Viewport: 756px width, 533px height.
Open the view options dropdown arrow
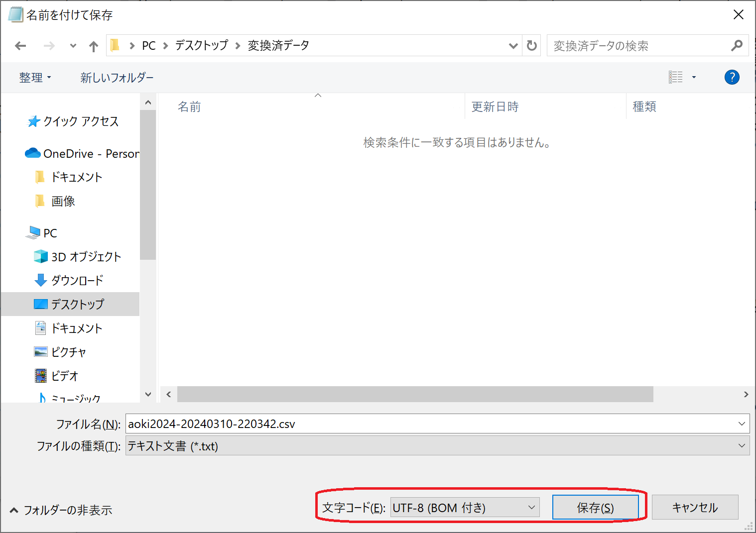pos(694,77)
